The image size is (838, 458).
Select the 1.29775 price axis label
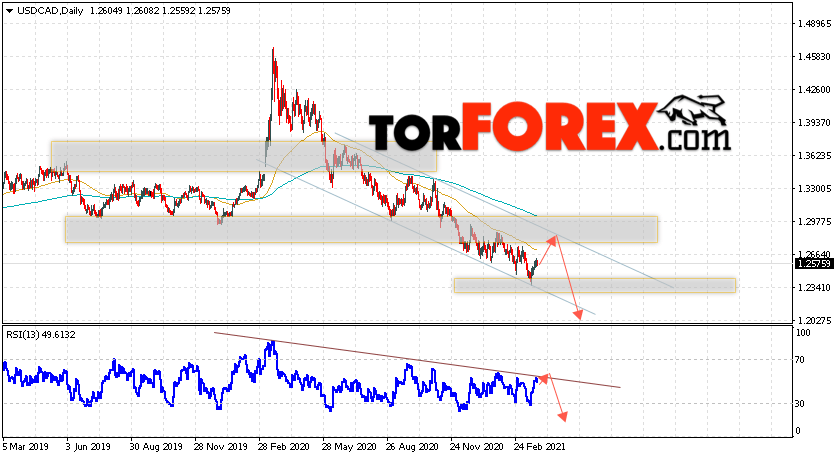(815, 222)
